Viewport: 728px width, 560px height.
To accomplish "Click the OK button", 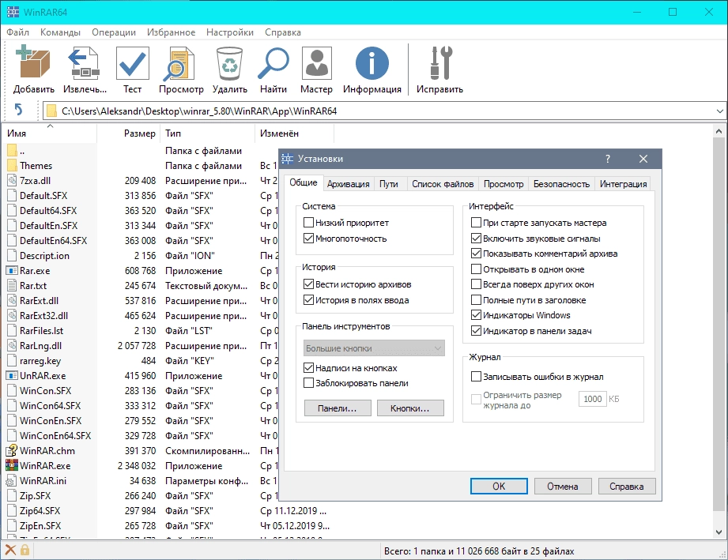I will point(499,487).
